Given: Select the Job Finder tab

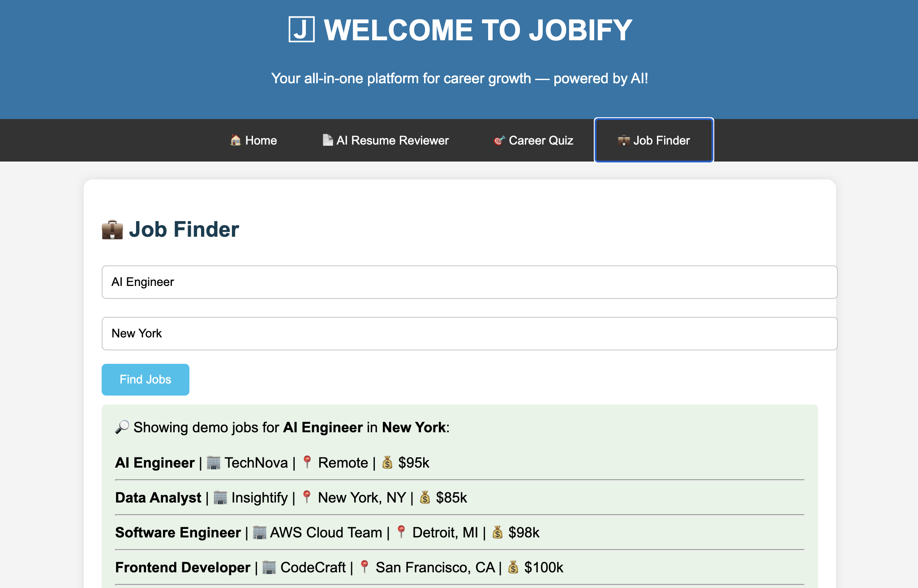Looking at the screenshot, I should pos(654,141).
